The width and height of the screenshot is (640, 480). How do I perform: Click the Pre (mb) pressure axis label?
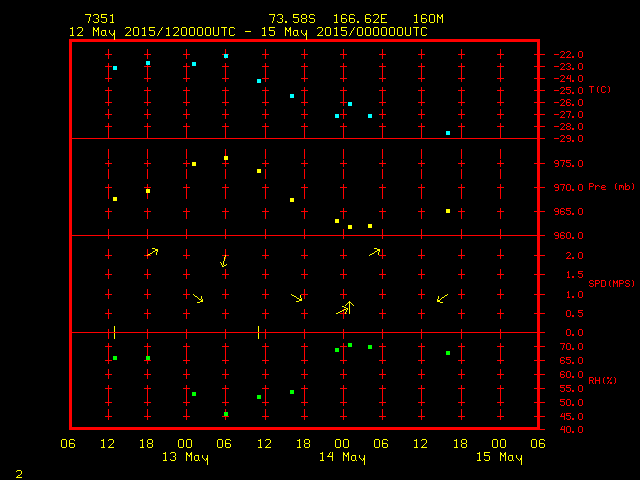[611, 187]
